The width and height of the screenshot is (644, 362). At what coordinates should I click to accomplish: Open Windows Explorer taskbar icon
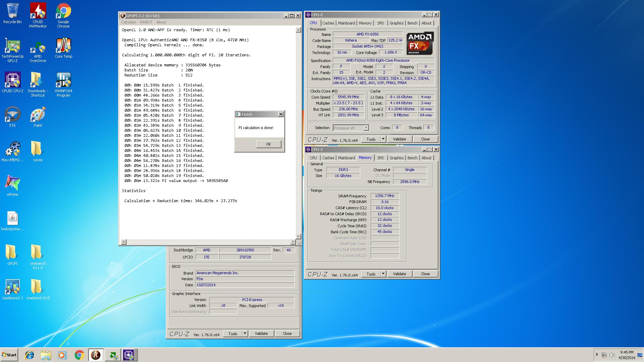46,355
